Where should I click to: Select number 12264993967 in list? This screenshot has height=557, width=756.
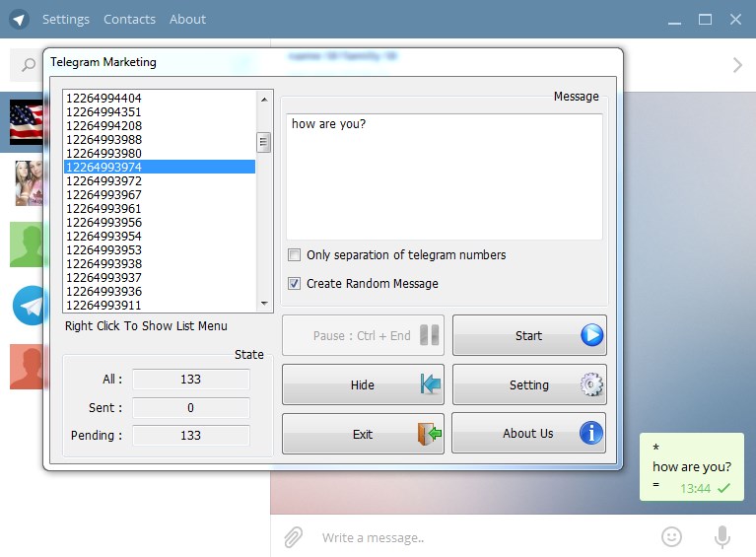160,195
